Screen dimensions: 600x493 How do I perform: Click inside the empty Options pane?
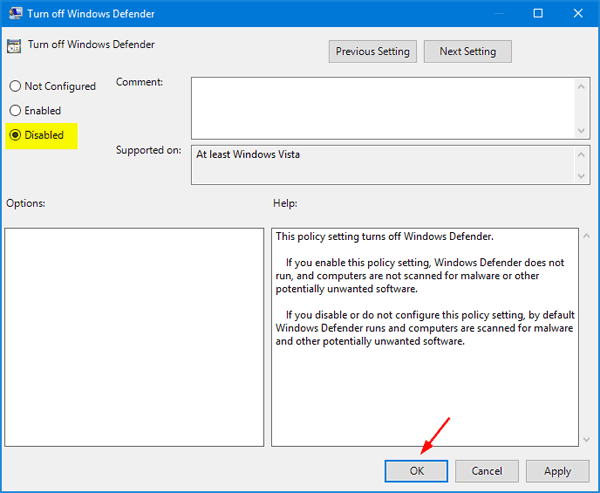[134, 335]
